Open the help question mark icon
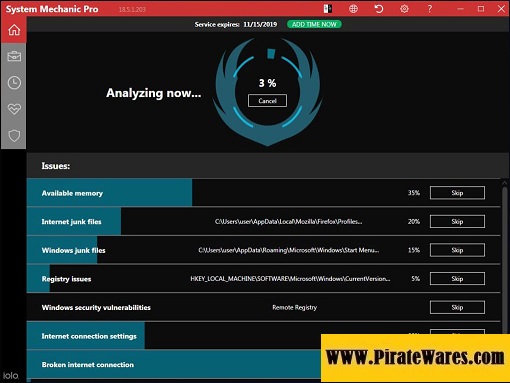Screen dimensions: 510x383 (x=430, y=9)
